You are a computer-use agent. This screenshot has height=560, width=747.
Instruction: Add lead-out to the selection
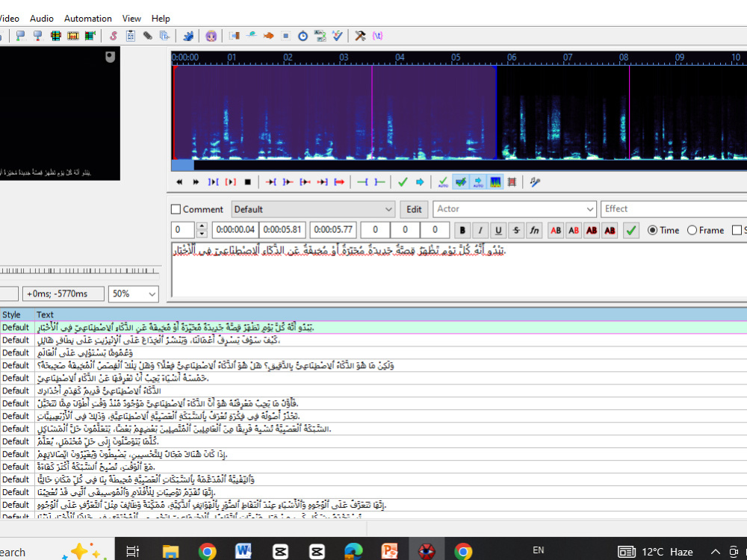point(379,182)
